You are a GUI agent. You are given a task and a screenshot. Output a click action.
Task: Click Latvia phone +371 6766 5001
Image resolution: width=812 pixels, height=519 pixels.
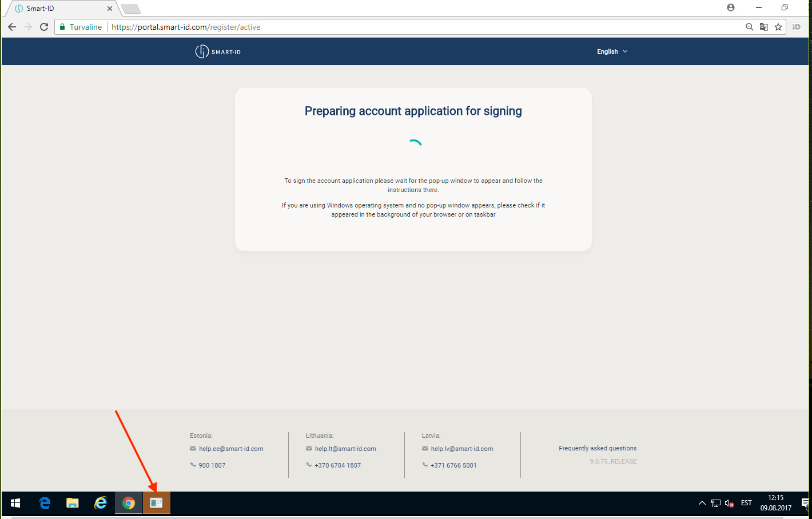click(453, 465)
